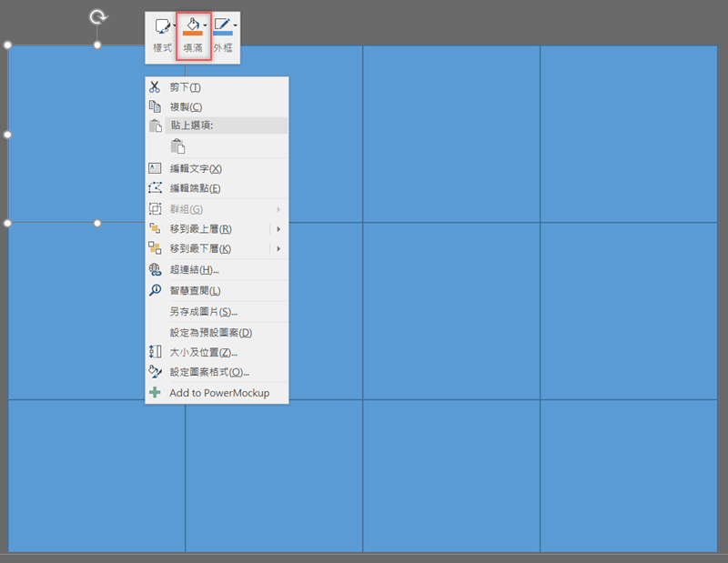The height and width of the screenshot is (563, 728).
Task: Expand the 樣式 dropdown arrow
Action: click(175, 25)
